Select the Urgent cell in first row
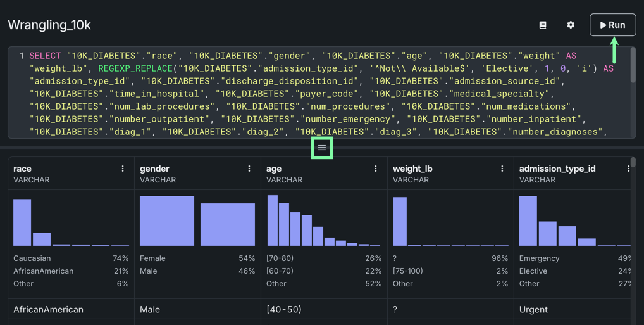 tap(533, 310)
